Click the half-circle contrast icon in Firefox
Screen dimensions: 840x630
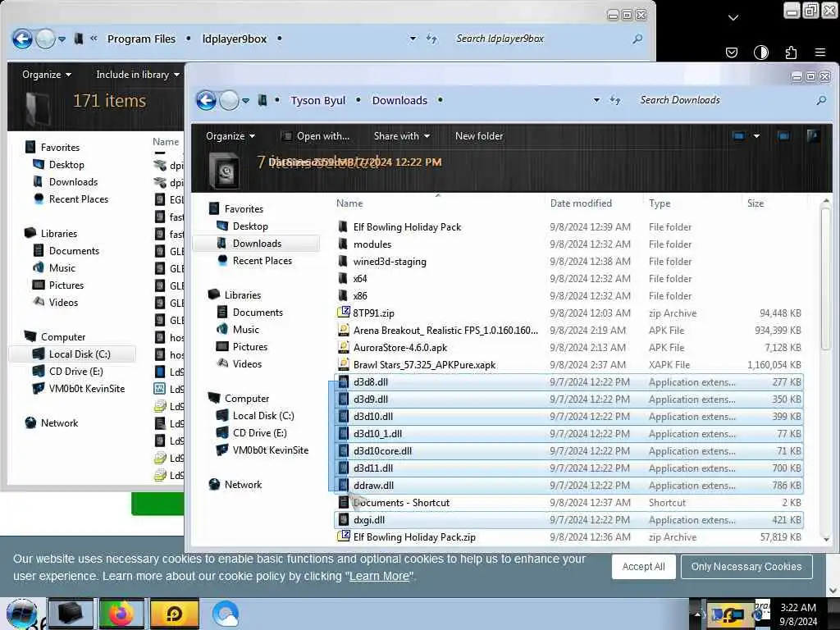tap(760, 52)
